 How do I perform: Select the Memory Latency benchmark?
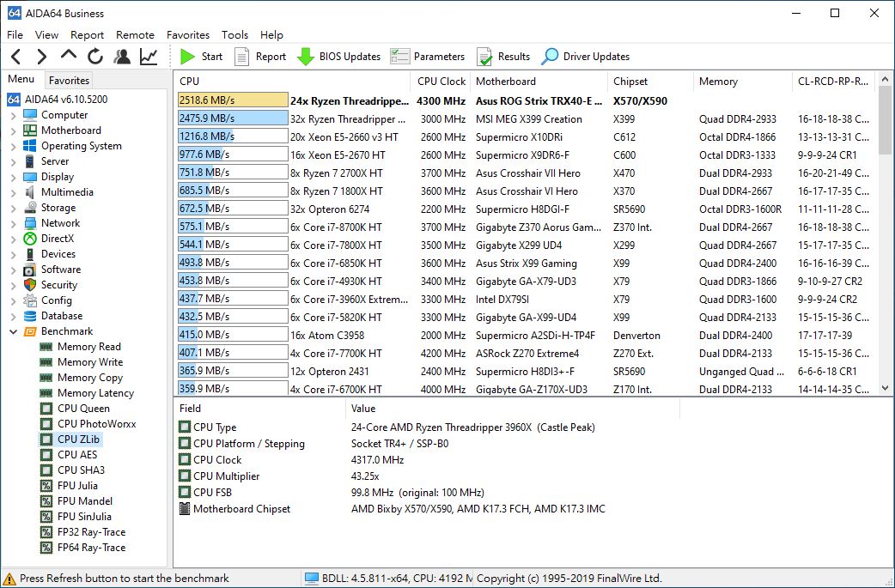pyautogui.click(x=95, y=393)
